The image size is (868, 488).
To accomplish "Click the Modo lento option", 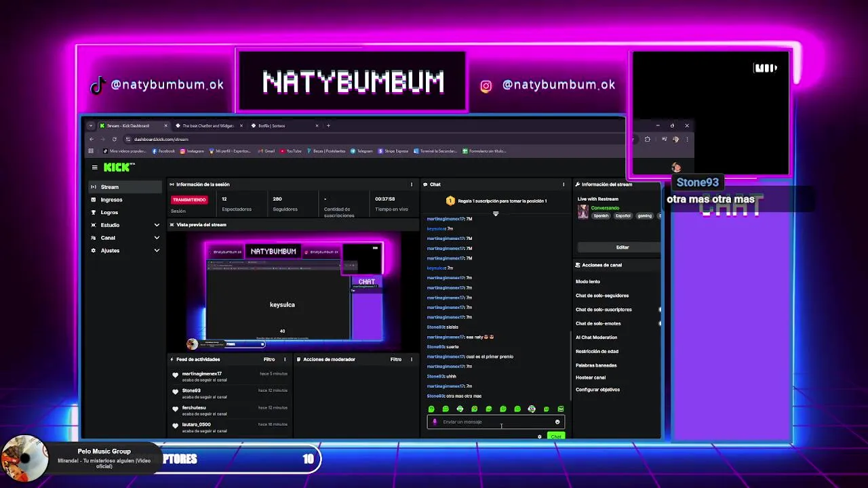I will tap(588, 281).
